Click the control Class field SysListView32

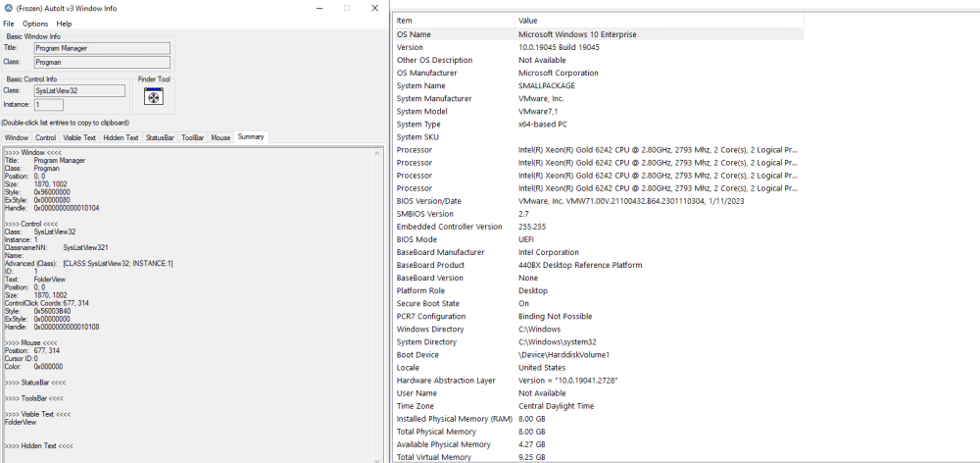tap(79, 90)
